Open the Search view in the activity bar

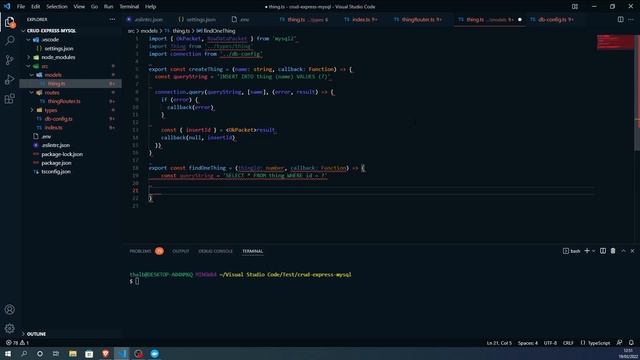[10, 40]
